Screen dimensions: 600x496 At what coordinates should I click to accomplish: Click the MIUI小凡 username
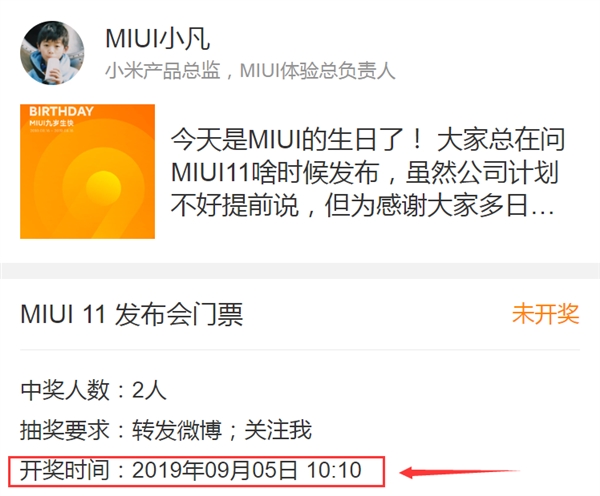tap(158, 39)
